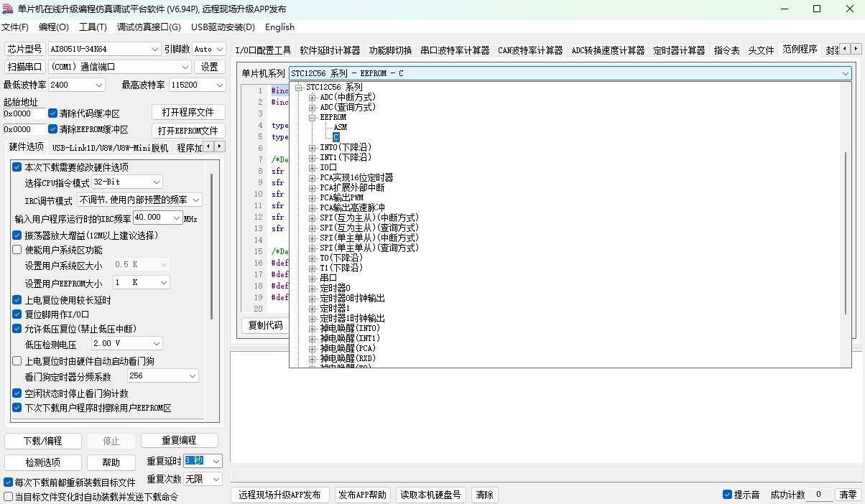This screenshot has height=504, width=865.
Task: Toggle 清除代码缓冲区 checkbox
Action: [x=52, y=113]
